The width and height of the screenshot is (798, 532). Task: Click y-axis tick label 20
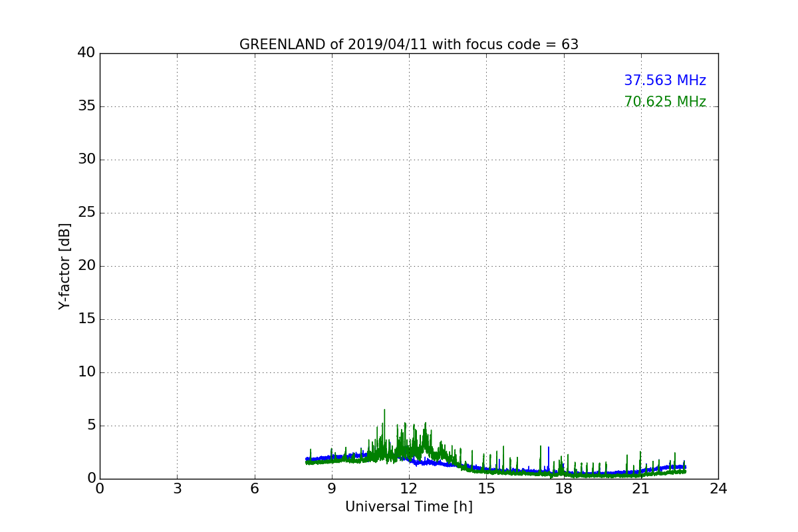click(86, 266)
